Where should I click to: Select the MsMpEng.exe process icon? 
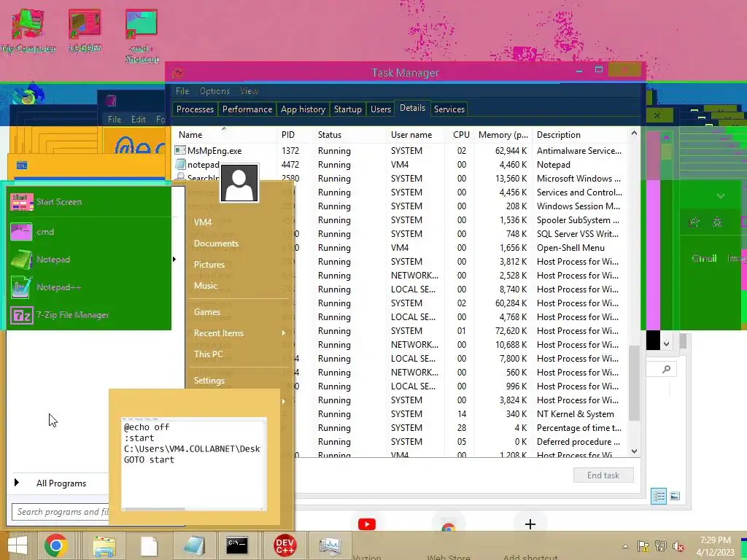[179, 150]
